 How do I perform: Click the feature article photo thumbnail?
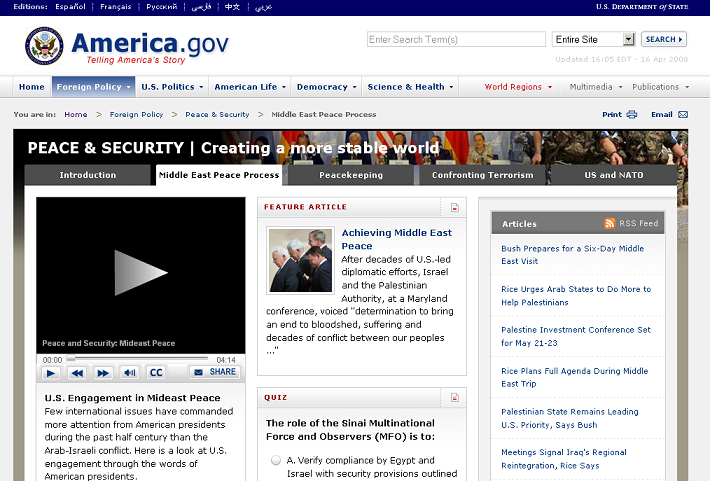click(300, 260)
